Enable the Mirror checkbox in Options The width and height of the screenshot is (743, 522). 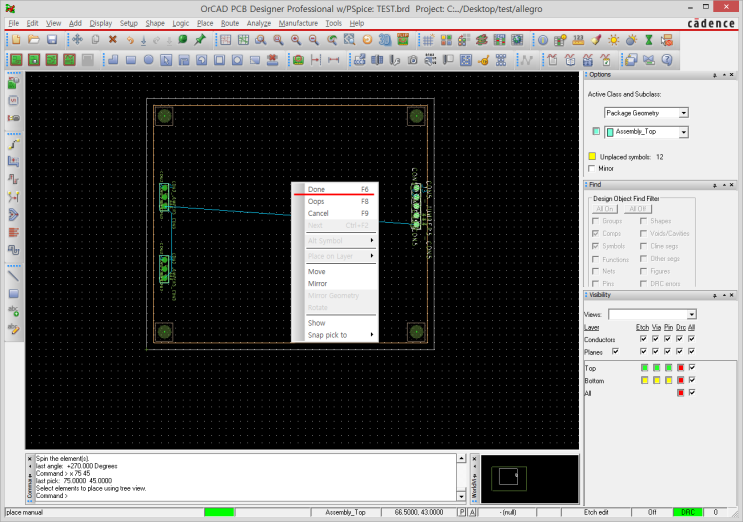coord(591,169)
